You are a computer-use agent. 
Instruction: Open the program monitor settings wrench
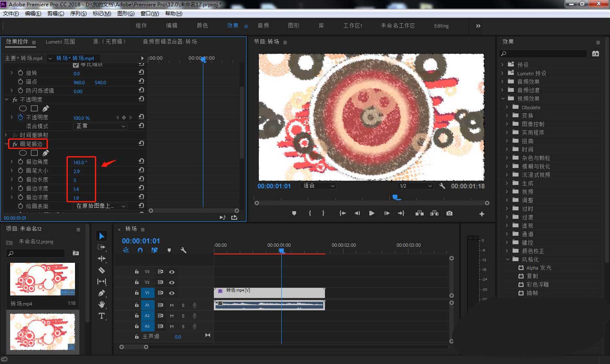pos(442,186)
